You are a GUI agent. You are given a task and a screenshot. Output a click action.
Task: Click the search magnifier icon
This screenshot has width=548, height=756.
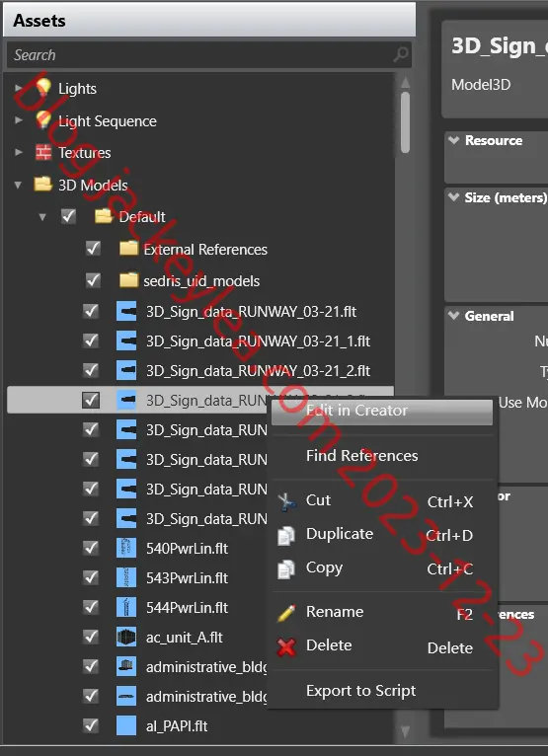click(x=401, y=54)
